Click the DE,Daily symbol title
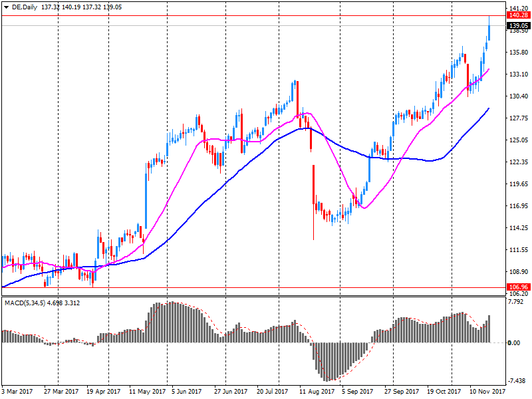 (x=25, y=7)
